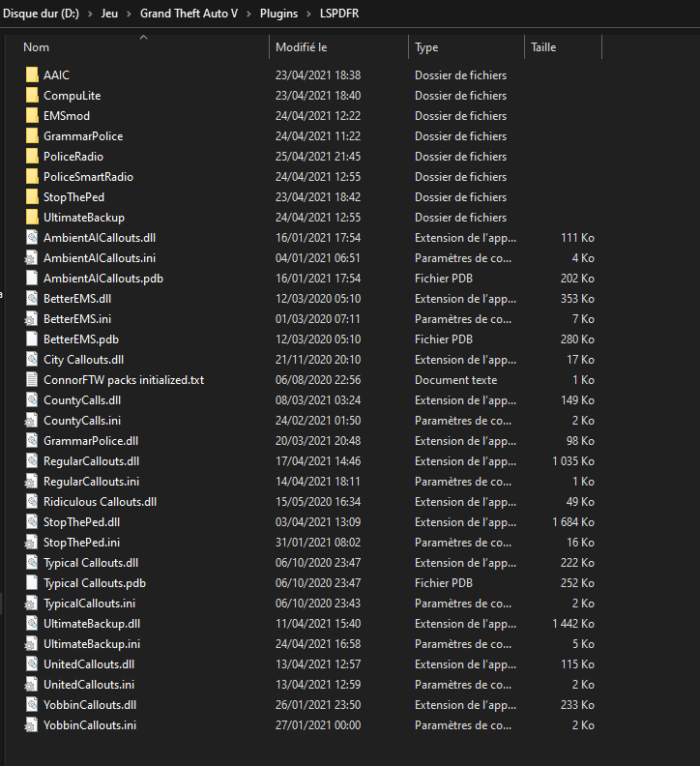Screen dimensions: 700x766
Task: Expand the chevron after Grand Theft Auto V
Action: pyautogui.click(x=249, y=14)
